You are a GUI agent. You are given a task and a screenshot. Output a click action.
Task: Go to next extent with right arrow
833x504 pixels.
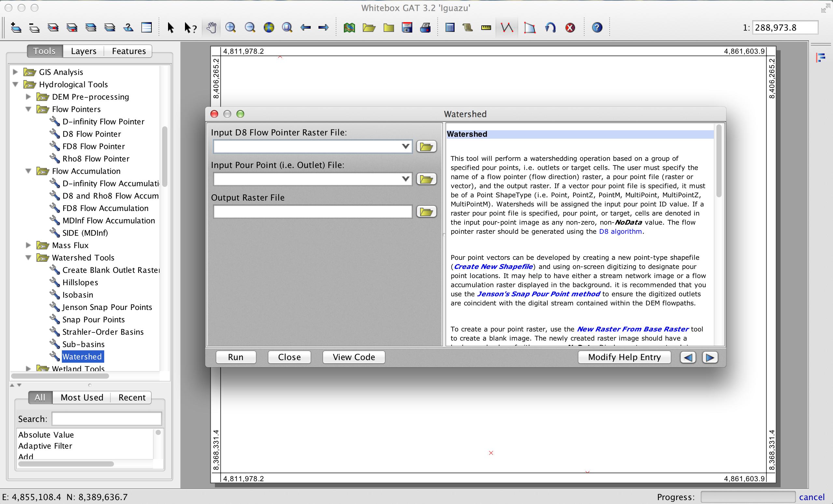(324, 27)
